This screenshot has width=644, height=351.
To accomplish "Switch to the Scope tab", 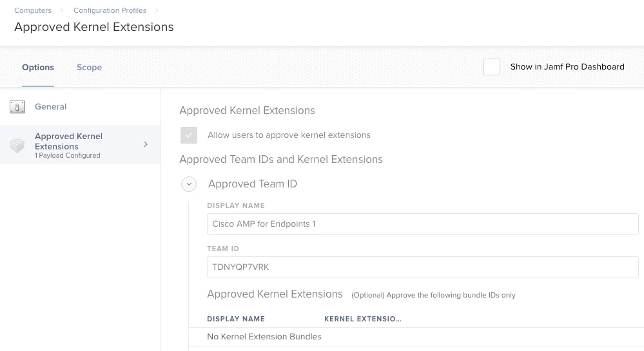I will (x=89, y=68).
